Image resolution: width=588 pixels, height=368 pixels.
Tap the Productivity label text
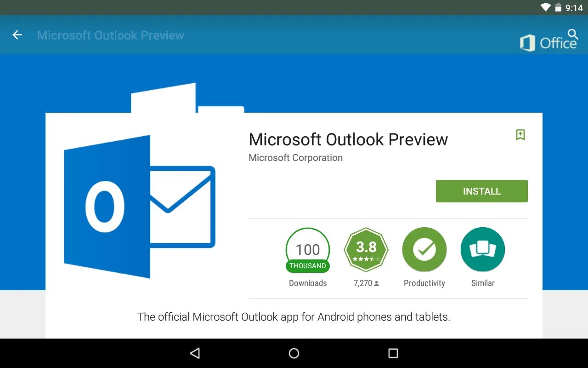(x=424, y=283)
